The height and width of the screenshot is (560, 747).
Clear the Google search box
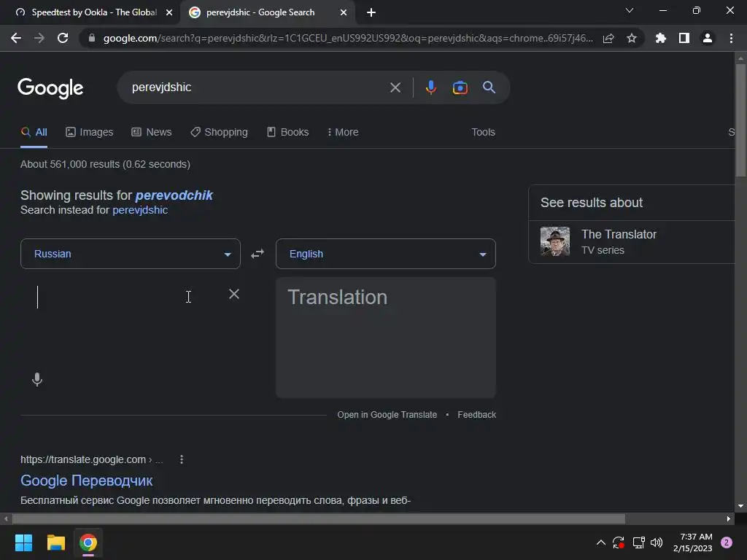pyautogui.click(x=395, y=87)
